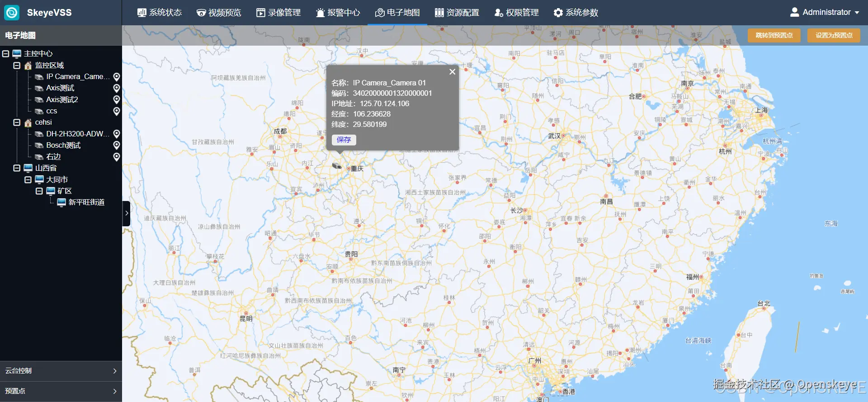Click the 大同市 monitor icon

tap(39, 180)
